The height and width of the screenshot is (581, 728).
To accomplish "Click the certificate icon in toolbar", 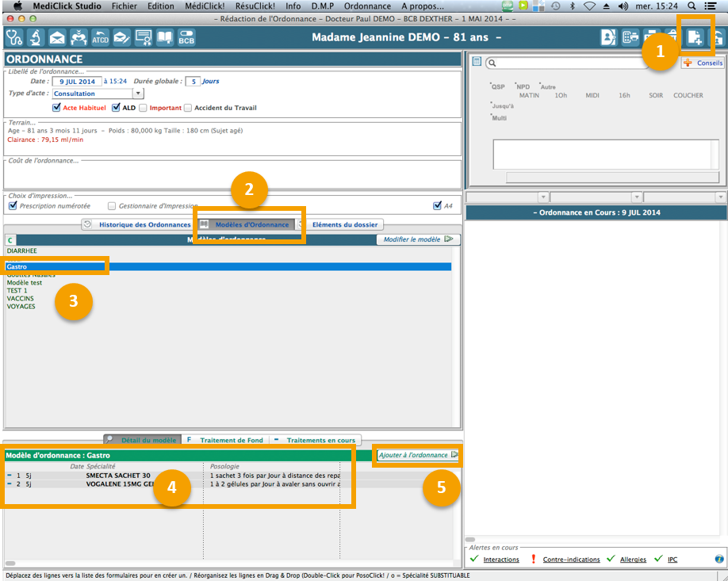I will pyautogui.click(x=144, y=37).
